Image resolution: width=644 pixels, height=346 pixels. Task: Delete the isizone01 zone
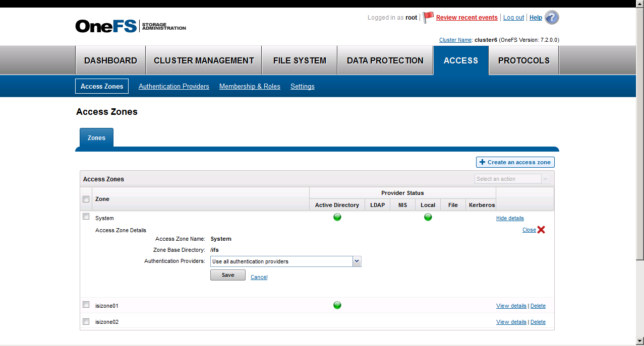coord(538,306)
